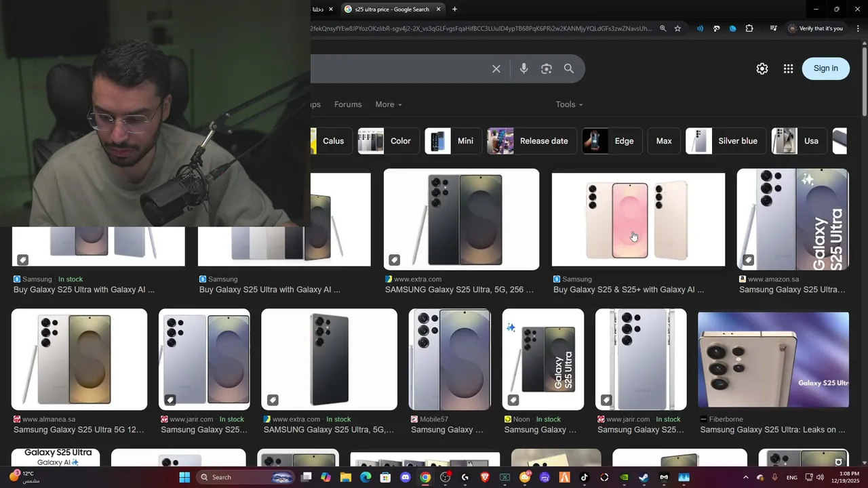Open the www.extra.com S25 Ultra black image
The image size is (868, 488).
pos(461,219)
